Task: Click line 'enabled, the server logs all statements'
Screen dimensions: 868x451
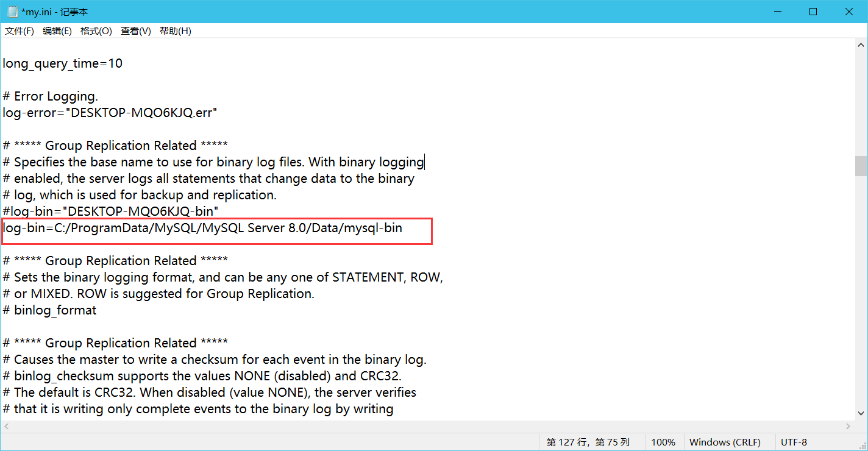Action: [209, 179]
